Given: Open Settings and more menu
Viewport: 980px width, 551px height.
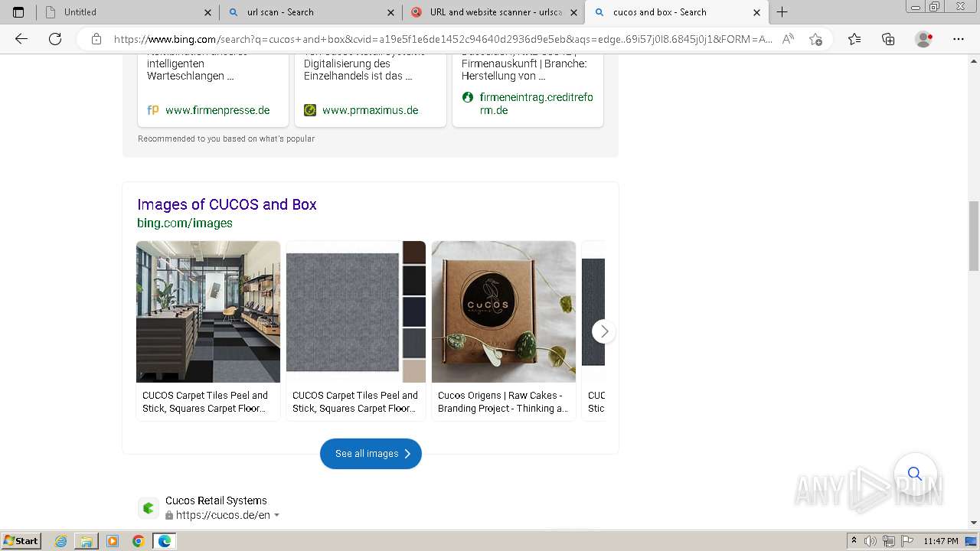Looking at the screenshot, I should (x=959, y=39).
